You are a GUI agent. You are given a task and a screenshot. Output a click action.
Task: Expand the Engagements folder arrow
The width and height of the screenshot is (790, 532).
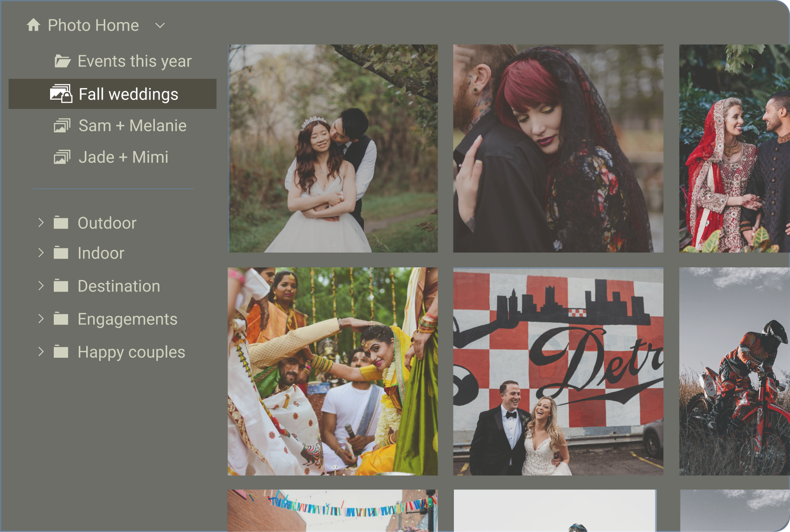tap(41, 319)
